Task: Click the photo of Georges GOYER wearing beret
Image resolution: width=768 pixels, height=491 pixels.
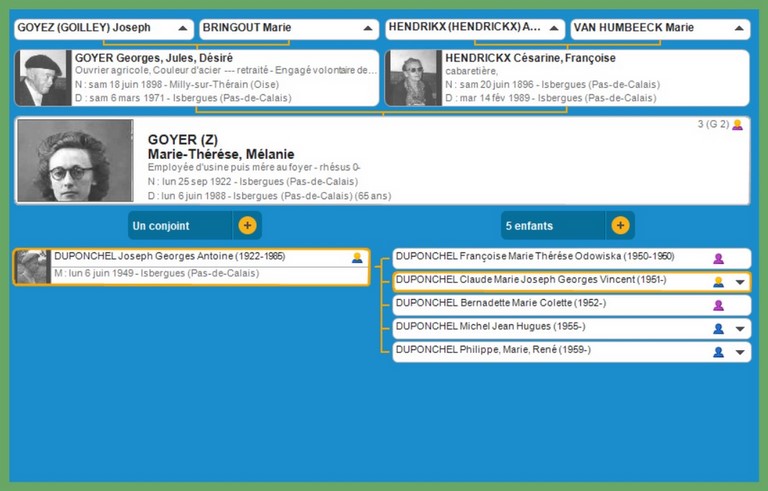Action: pyautogui.click(x=43, y=78)
